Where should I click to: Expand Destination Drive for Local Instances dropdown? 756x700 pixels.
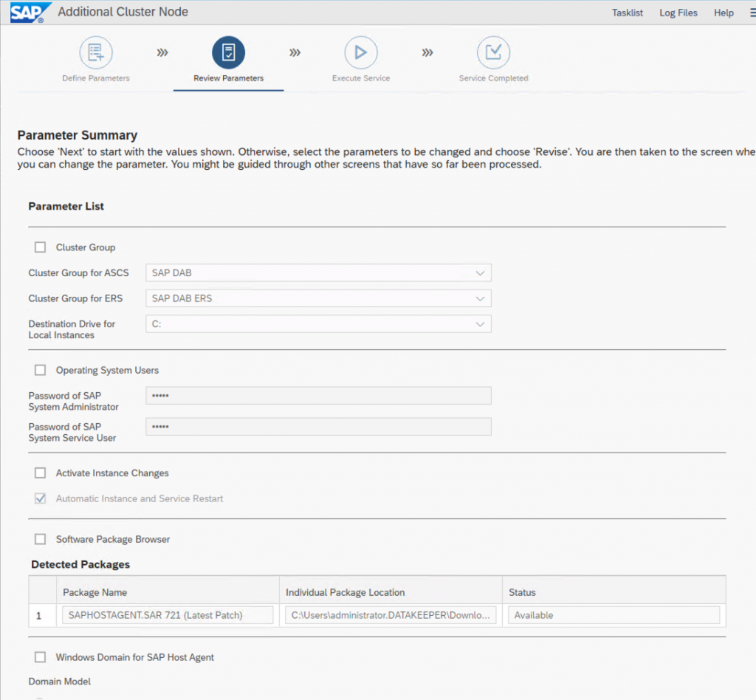click(x=319, y=324)
